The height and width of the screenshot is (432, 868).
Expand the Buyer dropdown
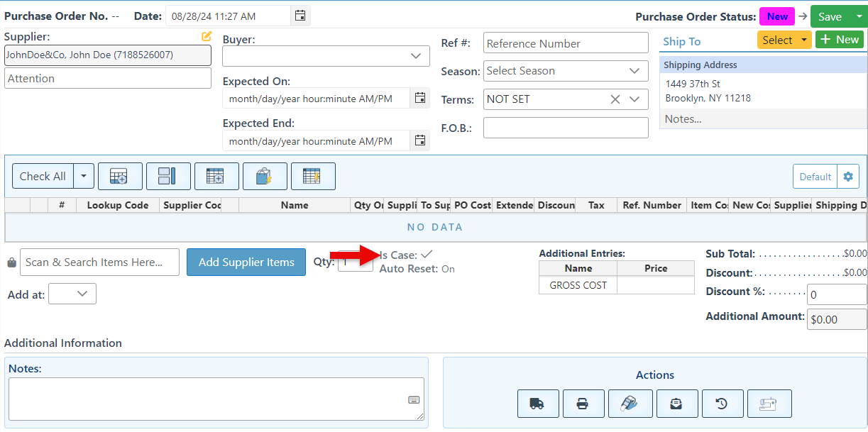pyautogui.click(x=415, y=56)
